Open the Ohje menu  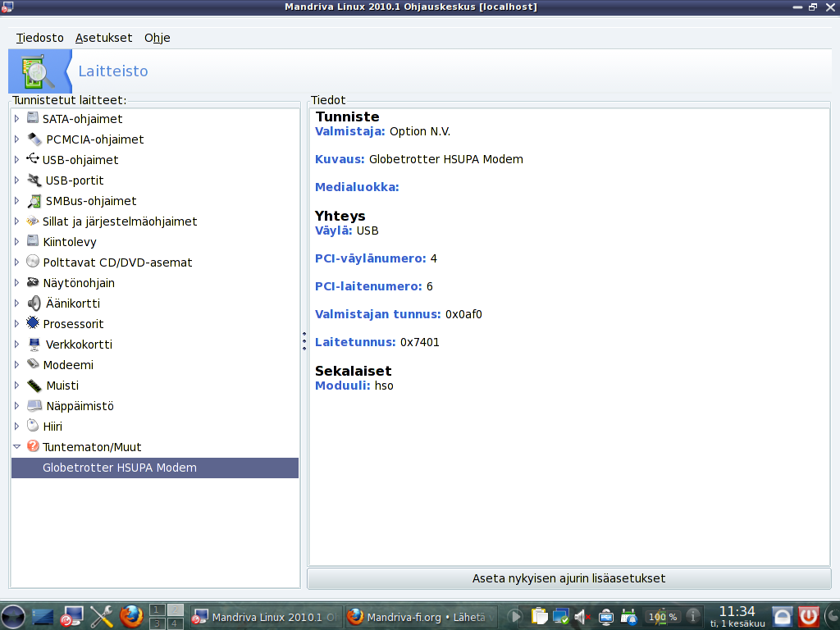(x=157, y=38)
